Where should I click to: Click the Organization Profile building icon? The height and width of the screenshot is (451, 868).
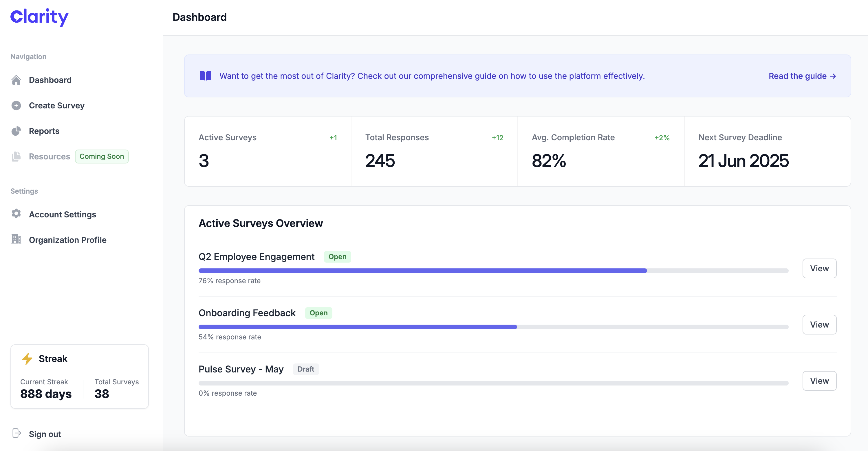click(16, 239)
